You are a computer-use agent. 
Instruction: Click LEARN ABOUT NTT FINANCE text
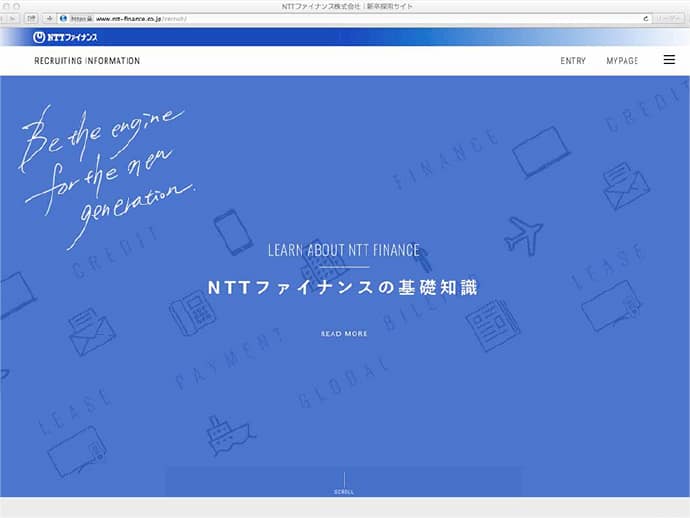pyautogui.click(x=344, y=250)
